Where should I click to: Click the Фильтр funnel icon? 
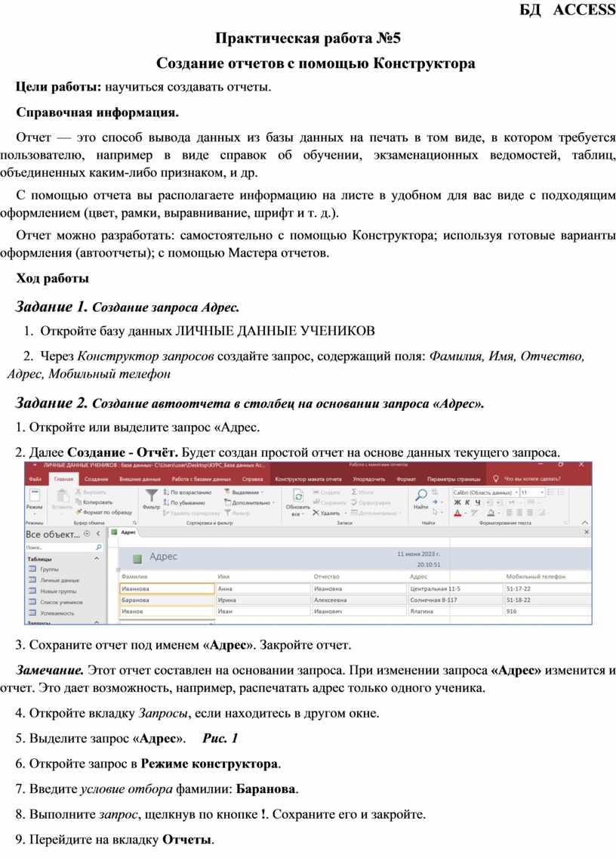[152, 495]
